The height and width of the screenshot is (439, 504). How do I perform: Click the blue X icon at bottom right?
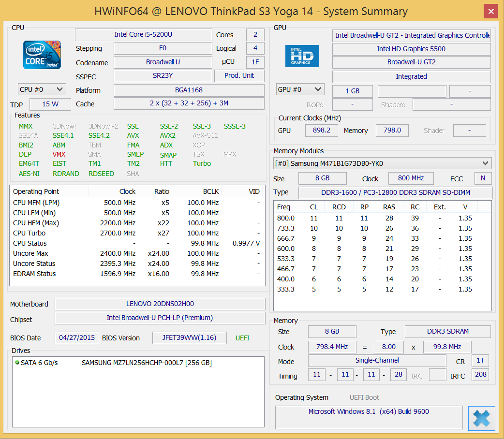click(481, 418)
